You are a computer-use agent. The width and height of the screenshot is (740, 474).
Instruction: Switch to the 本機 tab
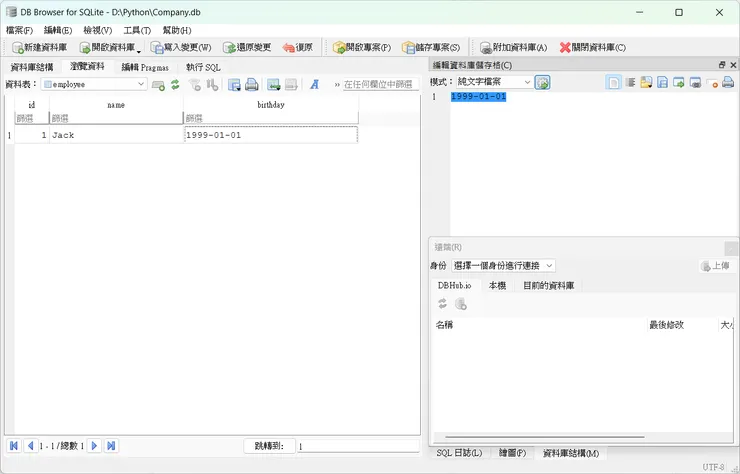click(x=497, y=286)
